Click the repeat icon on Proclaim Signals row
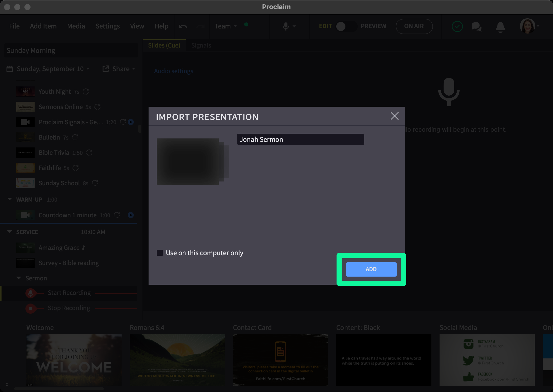This screenshot has height=392, width=553. (x=123, y=122)
